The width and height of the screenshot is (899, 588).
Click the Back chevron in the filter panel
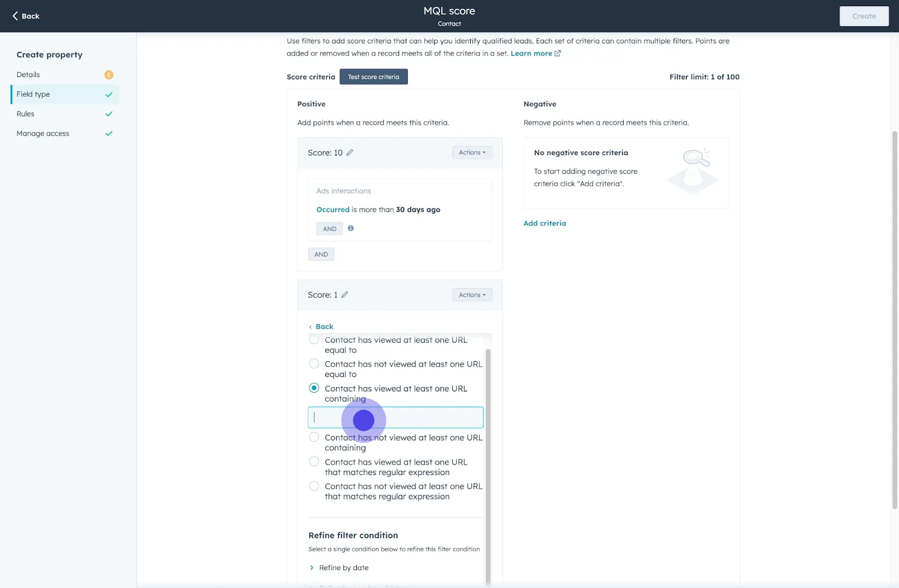coord(310,327)
